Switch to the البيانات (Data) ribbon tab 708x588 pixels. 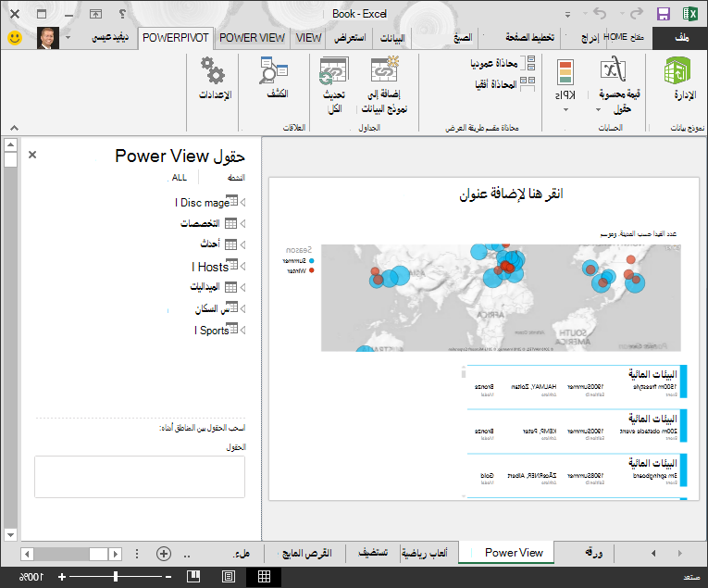(392, 38)
